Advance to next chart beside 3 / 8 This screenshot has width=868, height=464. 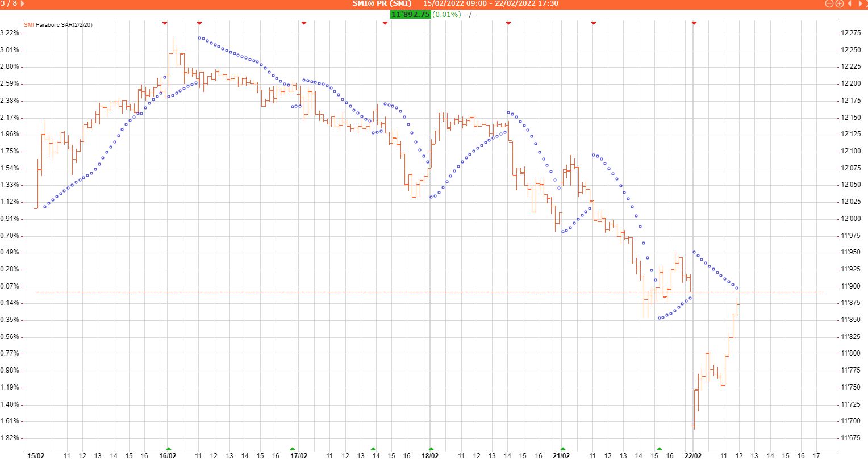coord(23,3)
